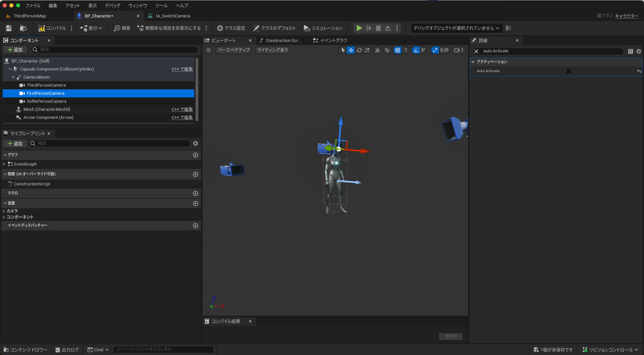The height and width of the screenshot is (355, 644).
Task: Click the Play button to run the game
Action: click(359, 28)
